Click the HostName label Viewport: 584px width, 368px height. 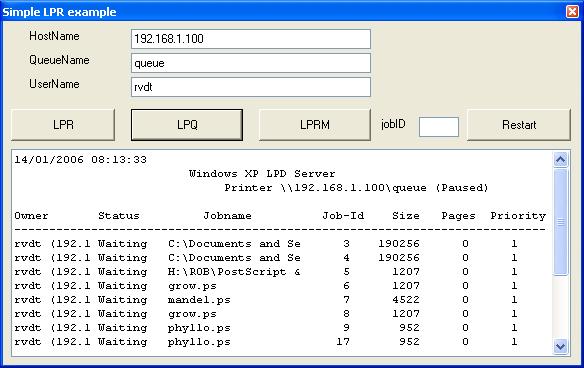54,36
